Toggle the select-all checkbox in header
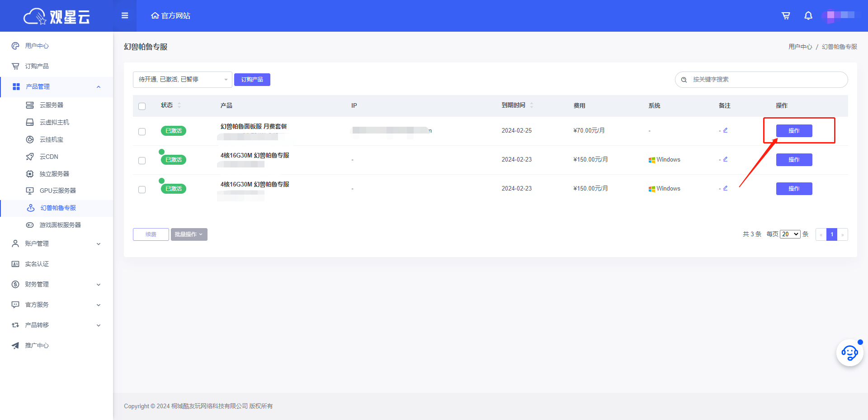The height and width of the screenshot is (420, 868). (x=142, y=106)
